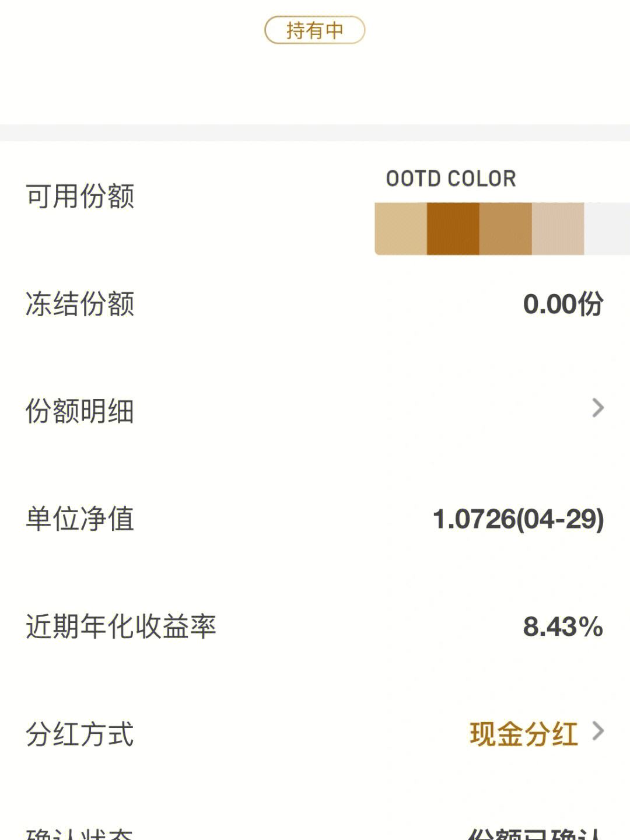This screenshot has height=840, width=630.
Task: Tap the 8.43% annualized yield value
Action: [563, 626]
